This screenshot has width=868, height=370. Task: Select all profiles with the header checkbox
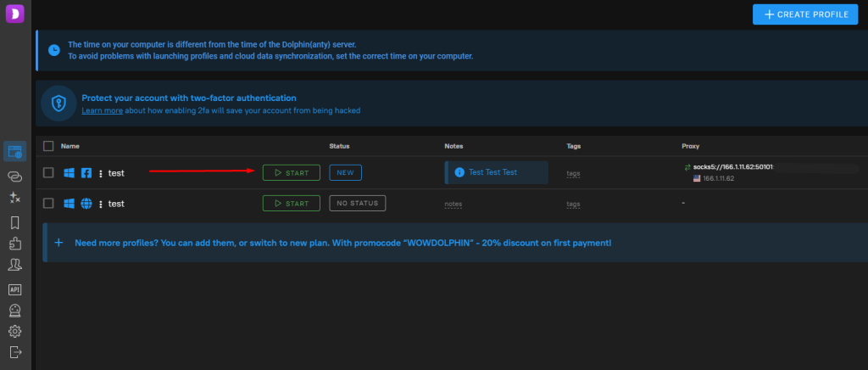coord(48,146)
